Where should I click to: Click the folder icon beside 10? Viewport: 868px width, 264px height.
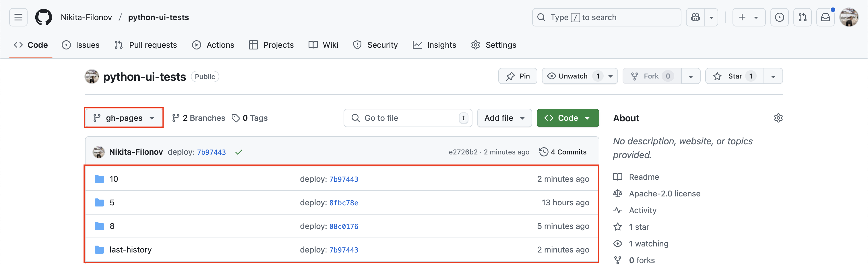click(x=99, y=179)
